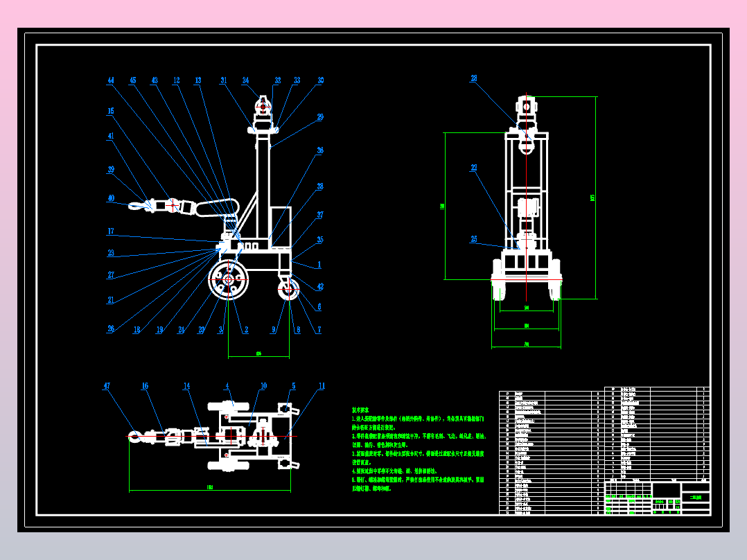The height and width of the screenshot is (560, 747).
Task: Pick part callout number 27
Action: click(x=111, y=275)
